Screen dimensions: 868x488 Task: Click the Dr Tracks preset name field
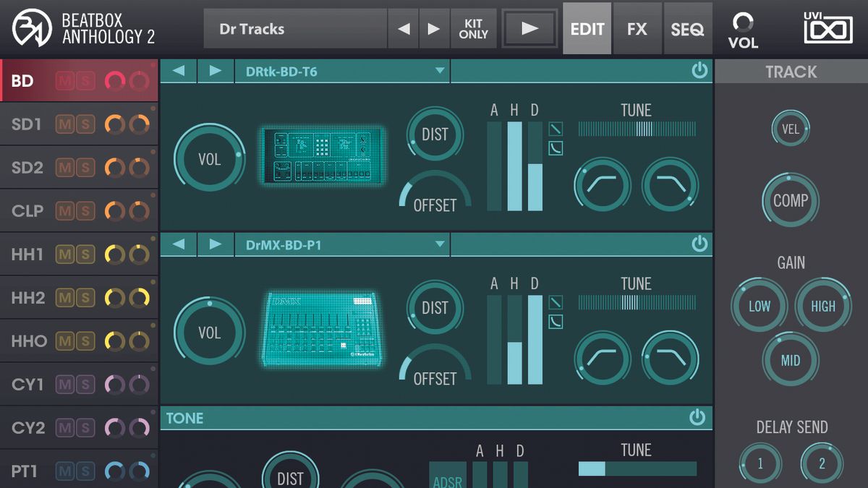(x=297, y=28)
